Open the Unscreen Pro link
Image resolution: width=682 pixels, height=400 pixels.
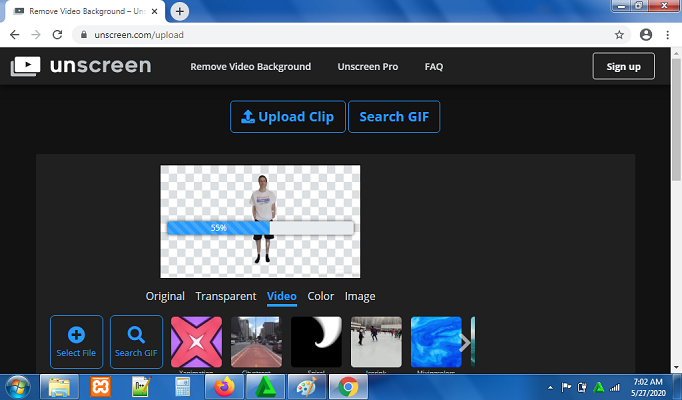[x=367, y=67]
